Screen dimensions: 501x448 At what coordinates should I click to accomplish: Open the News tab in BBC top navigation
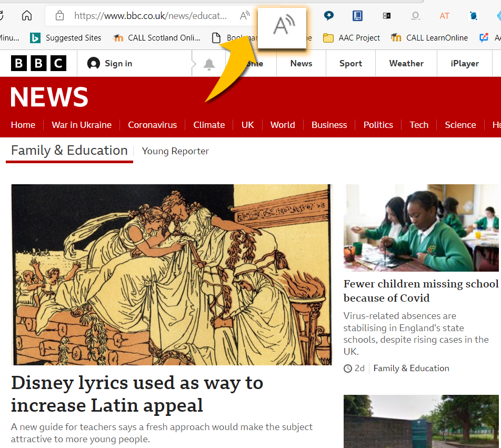[302, 63]
